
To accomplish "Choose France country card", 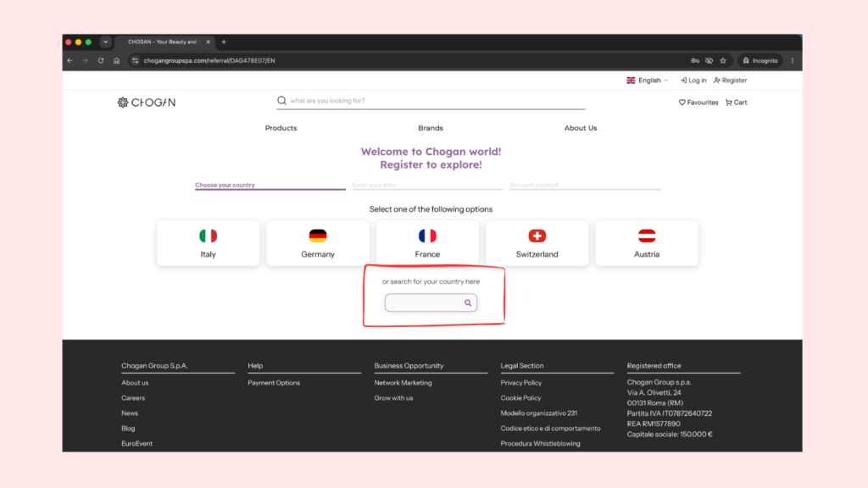I will coord(427,243).
